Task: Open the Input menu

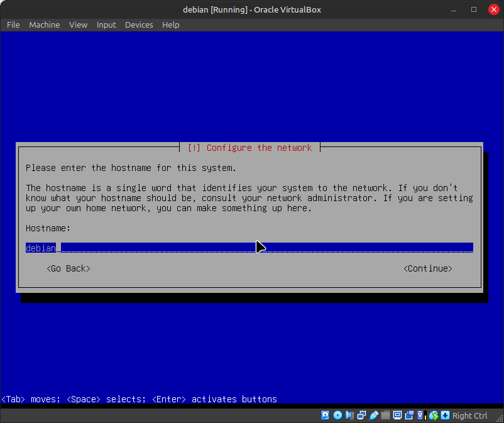Action: pyautogui.click(x=106, y=25)
